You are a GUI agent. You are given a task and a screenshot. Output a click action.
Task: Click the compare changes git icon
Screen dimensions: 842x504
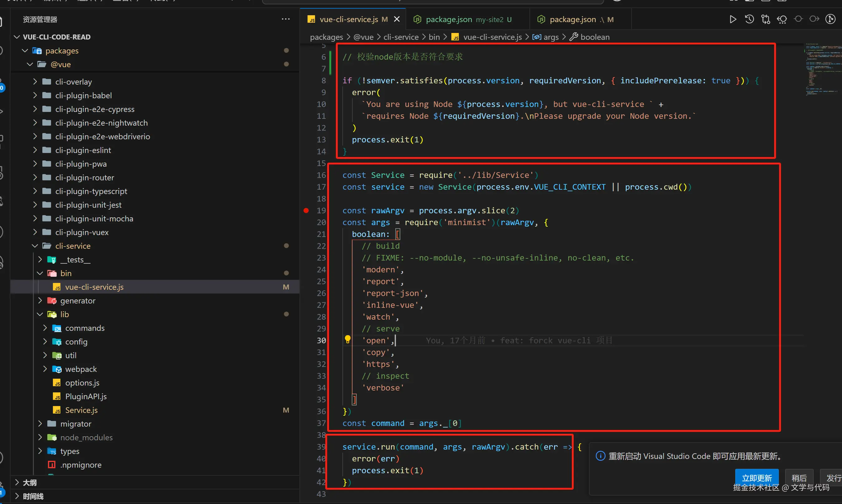pos(765,19)
